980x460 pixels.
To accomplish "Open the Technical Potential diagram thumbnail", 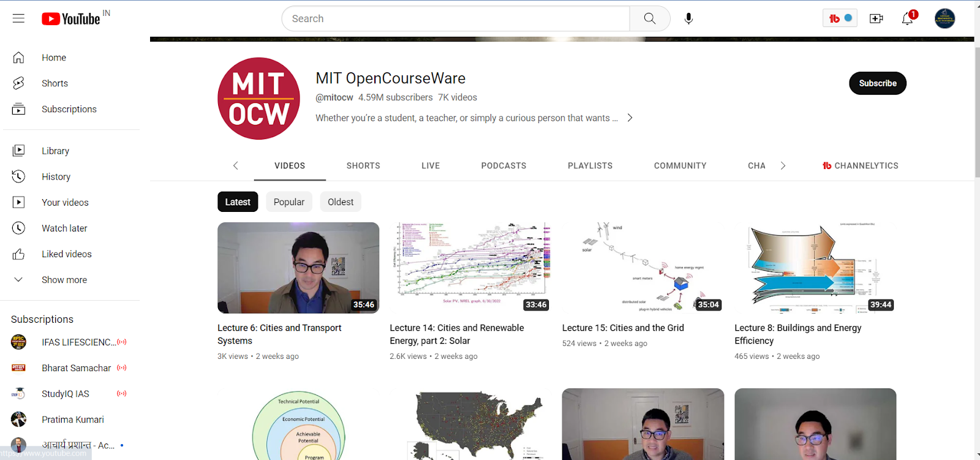I will click(298, 424).
